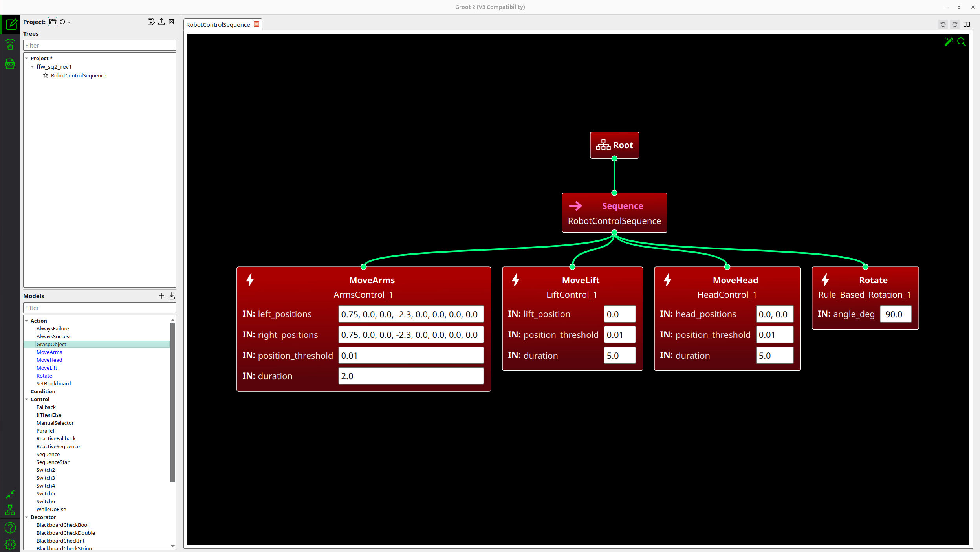980x552 pixels.
Task: Export the project using the upload icon
Action: 161,22
